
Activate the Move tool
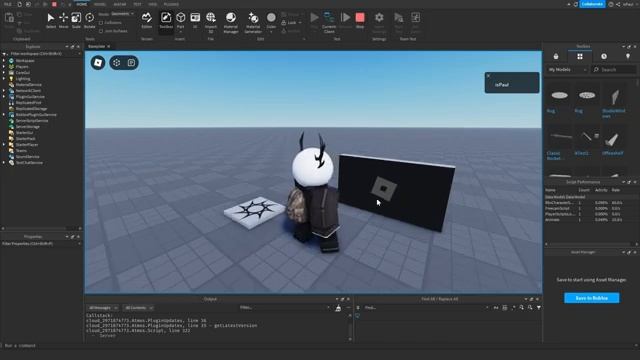[x=63, y=20]
